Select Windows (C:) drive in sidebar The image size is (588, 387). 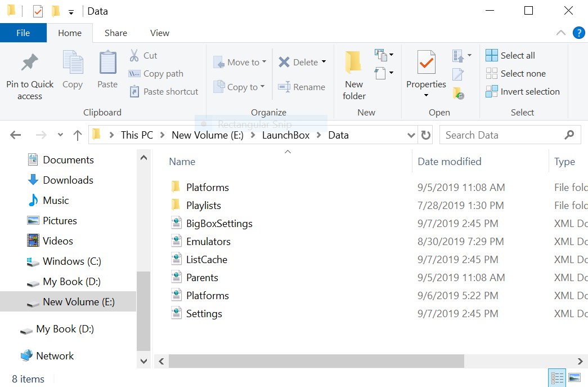64,261
